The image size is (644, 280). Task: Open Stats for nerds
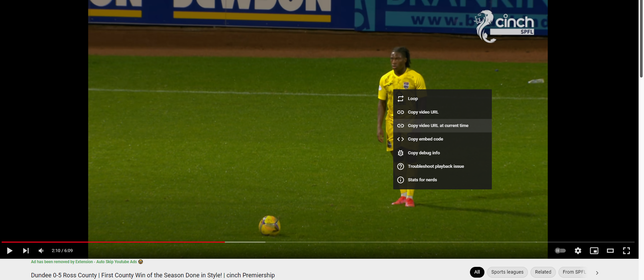pyautogui.click(x=442, y=180)
